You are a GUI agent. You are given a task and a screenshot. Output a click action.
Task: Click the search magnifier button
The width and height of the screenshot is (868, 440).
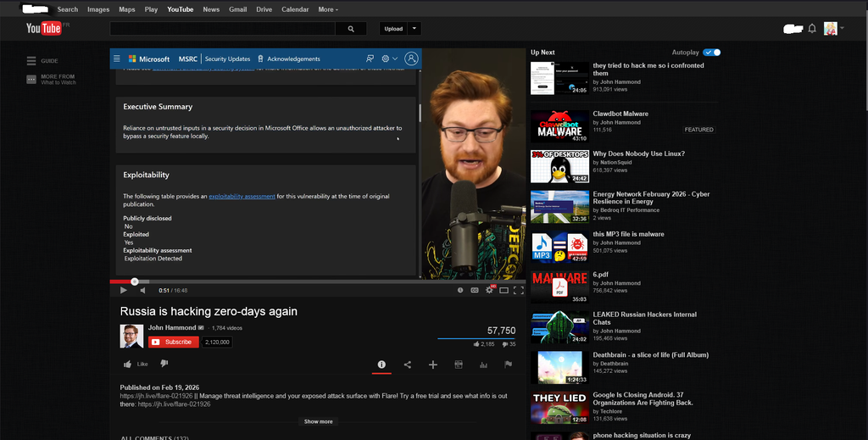350,29
